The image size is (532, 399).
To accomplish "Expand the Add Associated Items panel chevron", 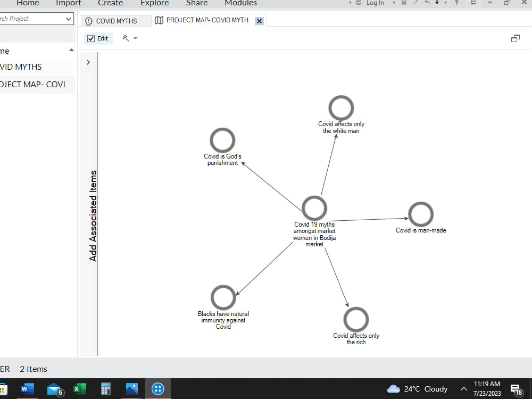I will pyautogui.click(x=88, y=62).
